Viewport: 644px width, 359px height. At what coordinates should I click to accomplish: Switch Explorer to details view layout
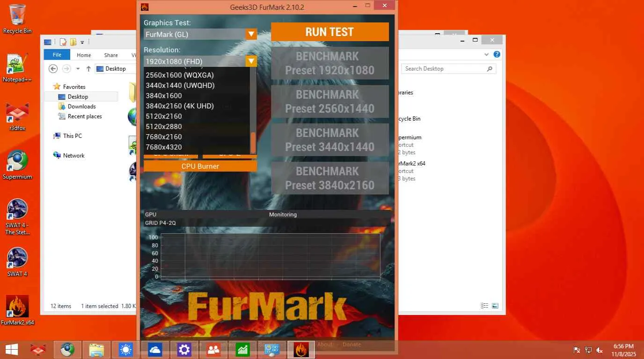click(484, 306)
